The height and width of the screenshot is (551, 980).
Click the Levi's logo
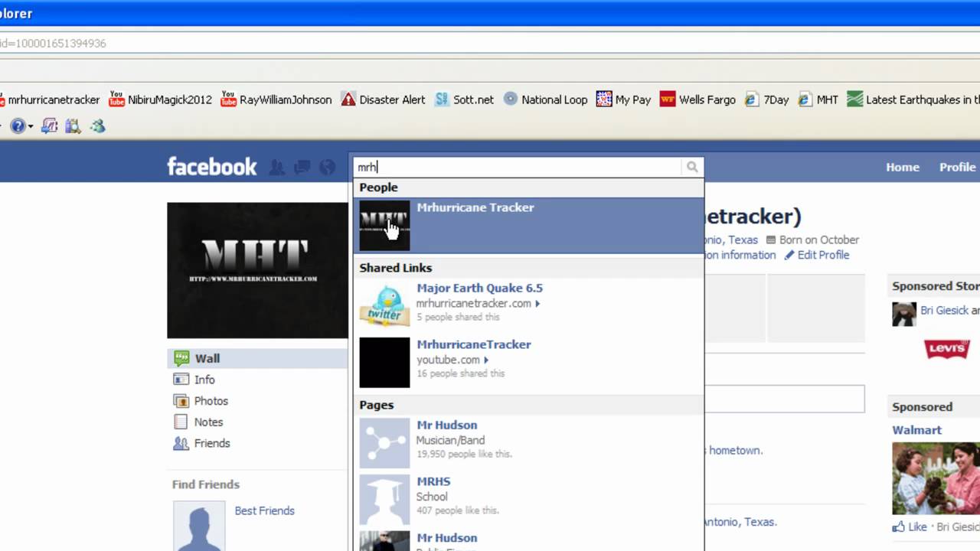tap(947, 349)
